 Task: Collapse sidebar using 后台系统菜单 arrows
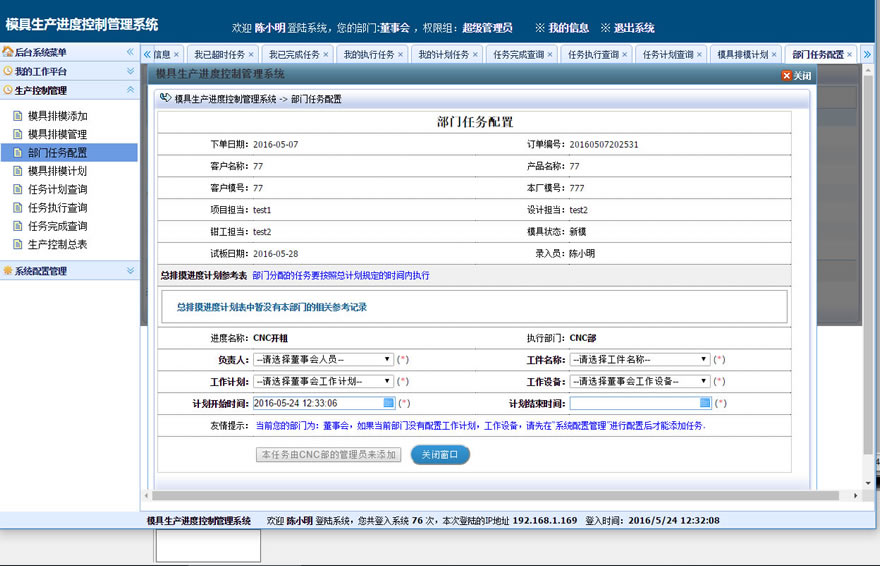pos(130,52)
